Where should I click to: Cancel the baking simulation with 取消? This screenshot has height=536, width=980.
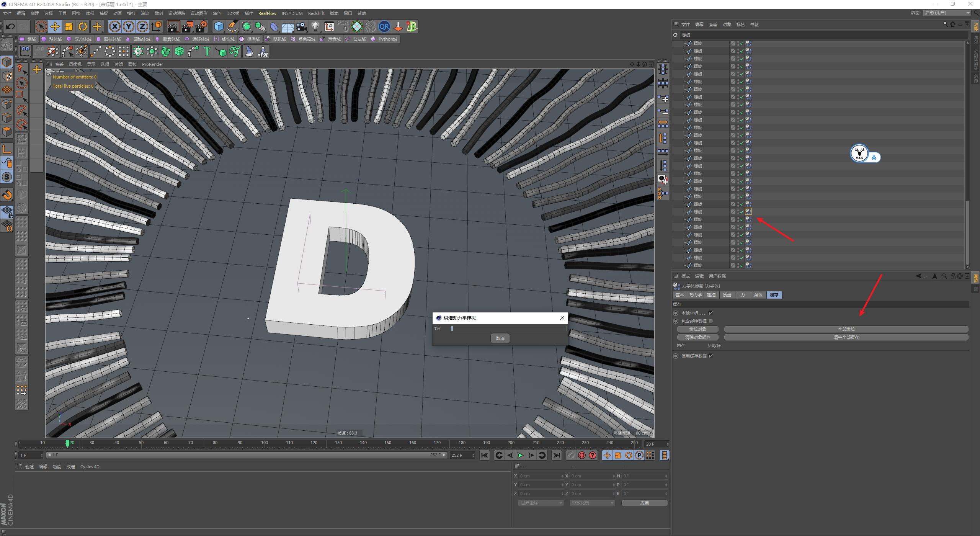500,338
